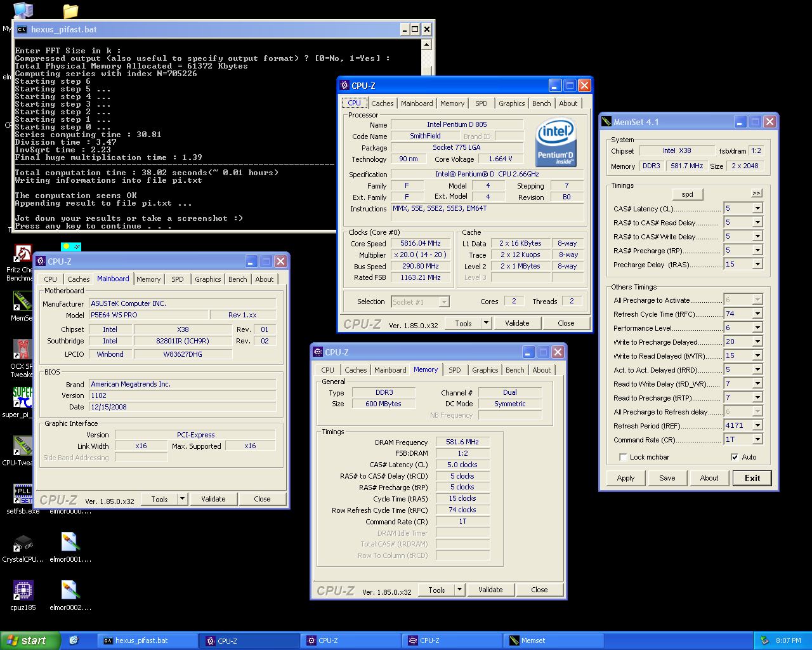
Task: Click the Intel Pentium D logo in CPU-Z
Action: [x=556, y=142]
